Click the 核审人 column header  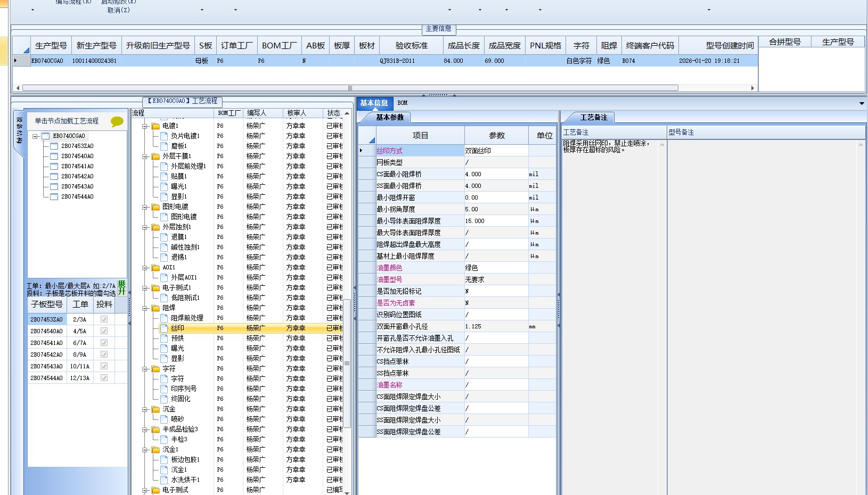point(302,113)
